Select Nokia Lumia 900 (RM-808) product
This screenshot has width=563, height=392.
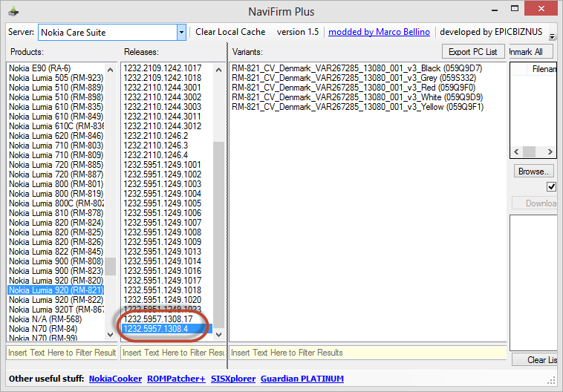(56, 261)
